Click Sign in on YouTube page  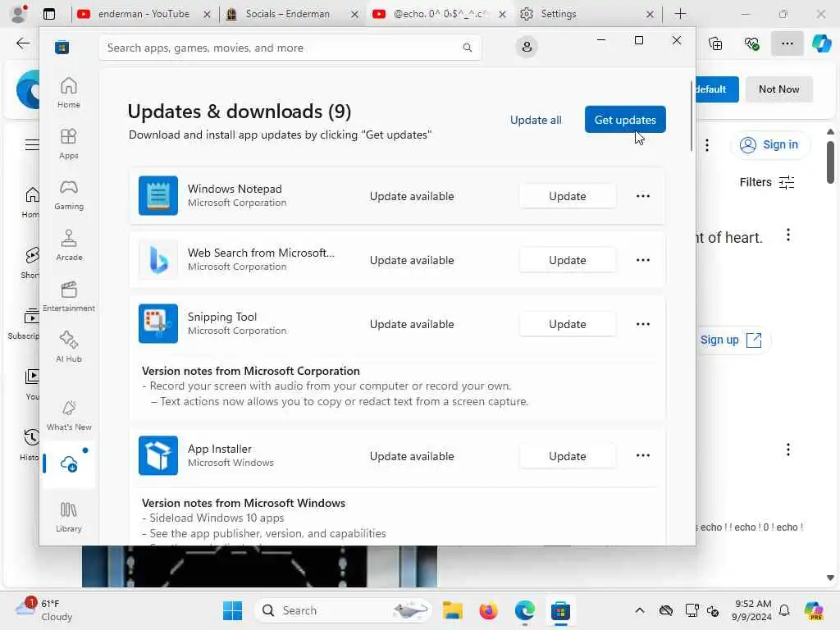(769, 144)
